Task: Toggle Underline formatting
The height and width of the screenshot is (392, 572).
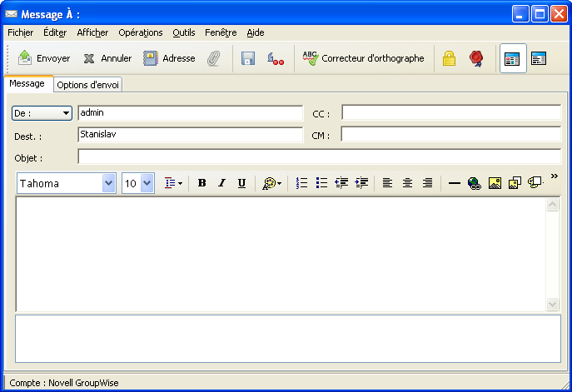Action: coord(241,183)
